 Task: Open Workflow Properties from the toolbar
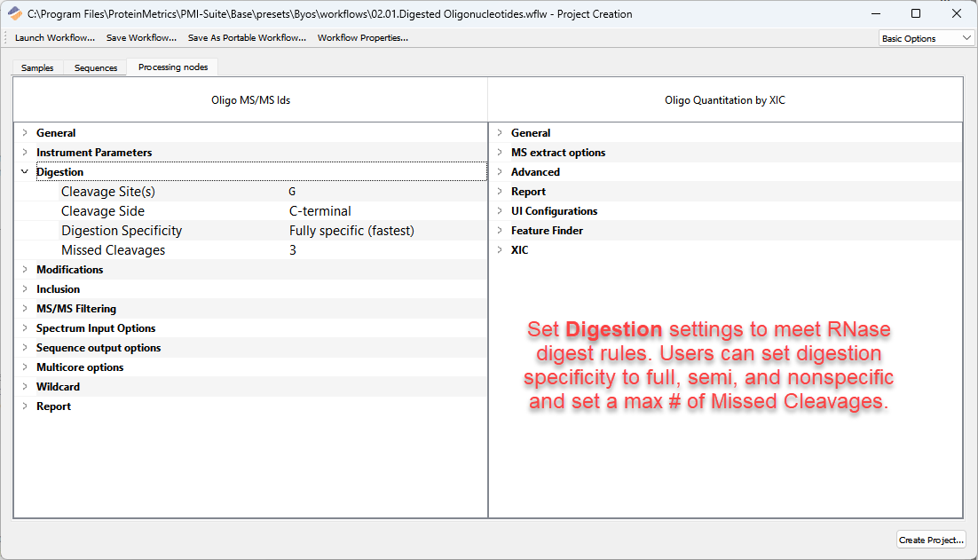click(x=362, y=38)
